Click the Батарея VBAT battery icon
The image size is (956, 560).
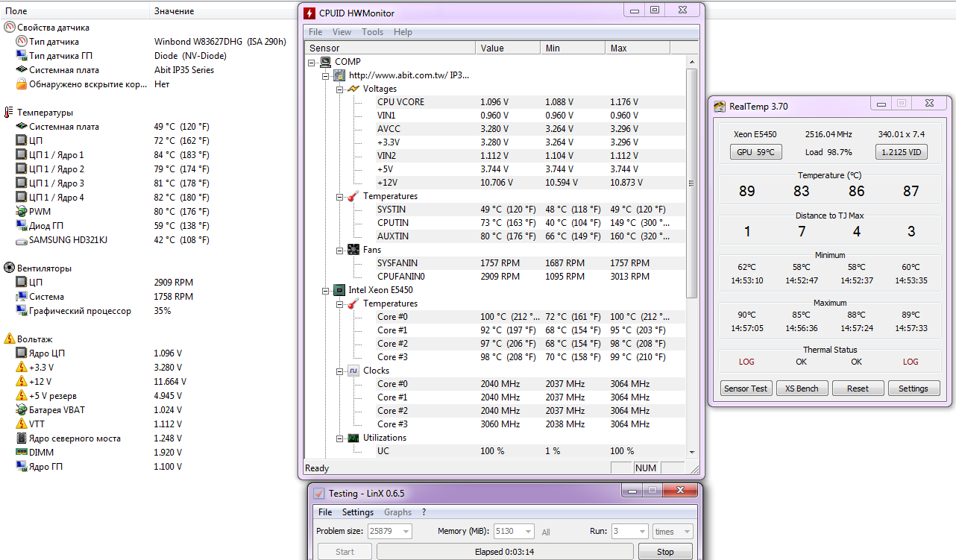22,410
